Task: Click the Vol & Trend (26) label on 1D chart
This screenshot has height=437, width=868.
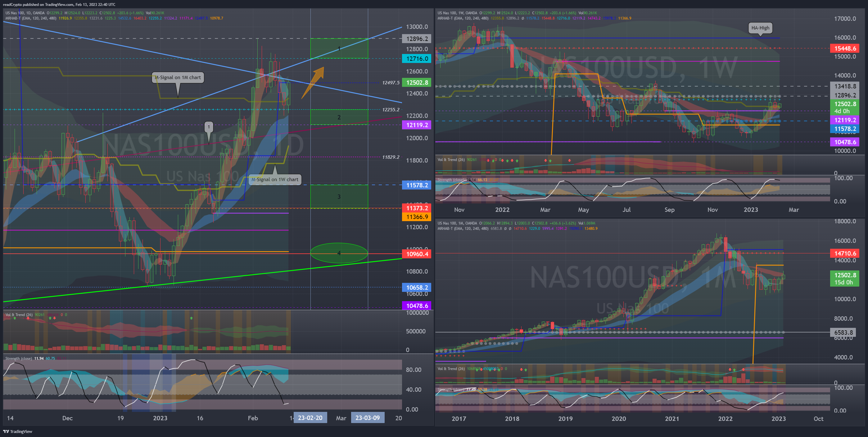Action: (x=19, y=315)
